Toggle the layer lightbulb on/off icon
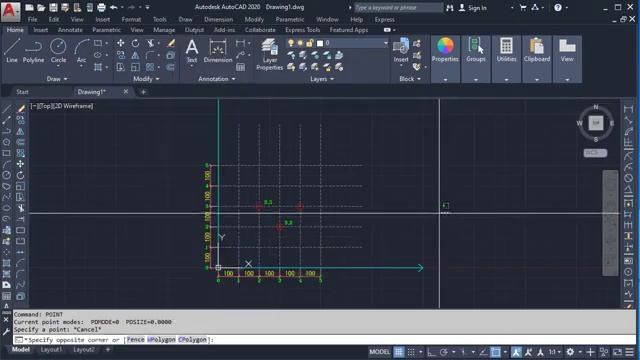Image resolution: width=640 pixels, height=360 pixels. 291,43
